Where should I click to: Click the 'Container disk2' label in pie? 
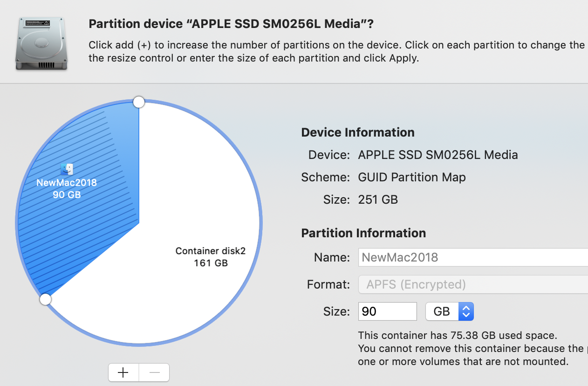point(211,251)
